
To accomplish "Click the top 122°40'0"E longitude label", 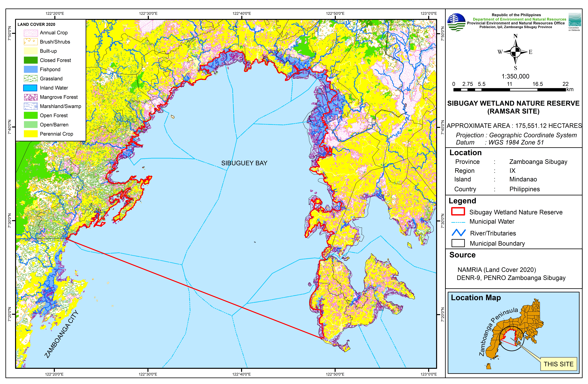I will [242, 14].
